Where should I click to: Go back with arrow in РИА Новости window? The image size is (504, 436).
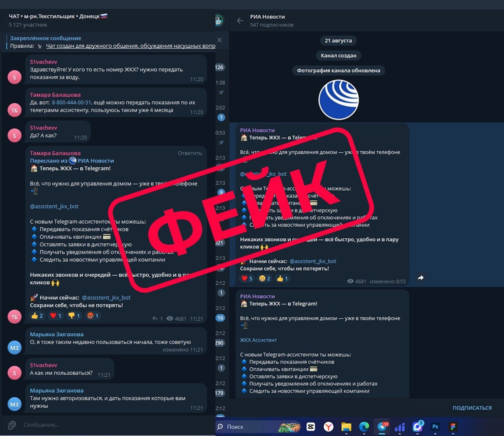click(x=240, y=21)
